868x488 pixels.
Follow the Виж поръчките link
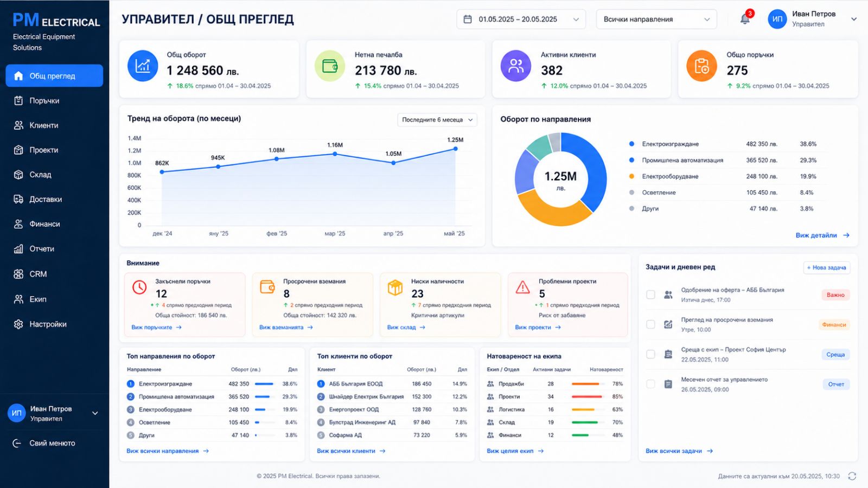pyautogui.click(x=156, y=328)
